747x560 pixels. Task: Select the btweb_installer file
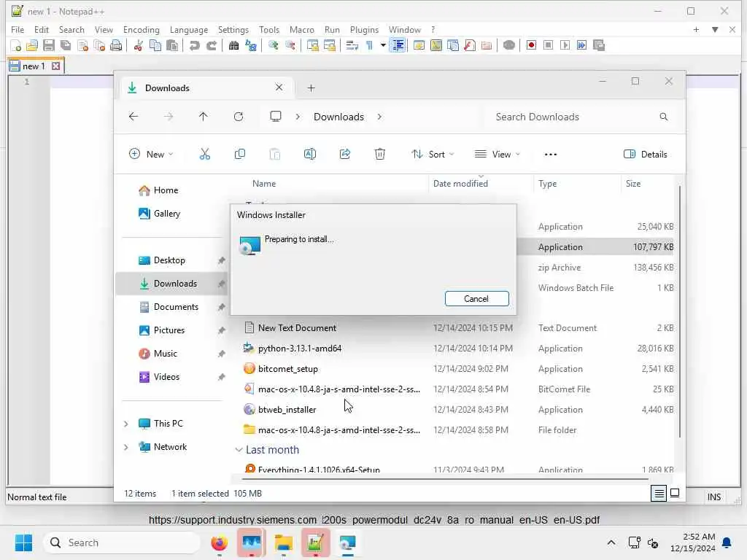pyautogui.click(x=286, y=410)
